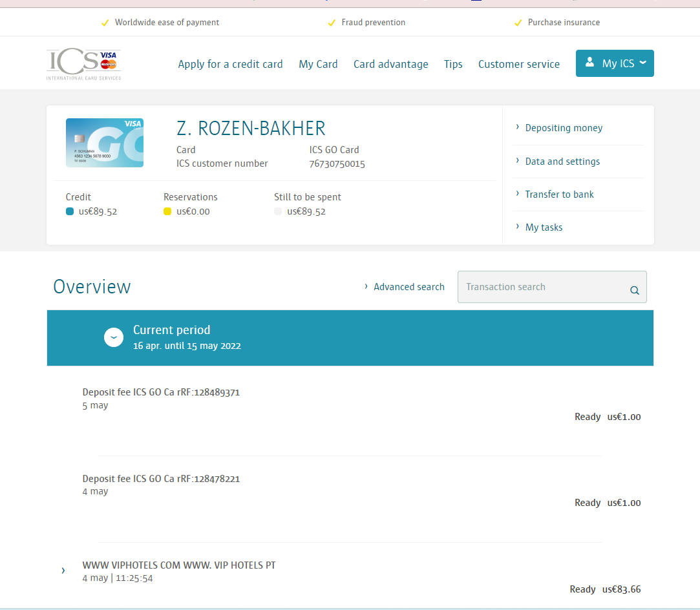Open Data and settings link
This screenshot has height=610, width=700.
(x=562, y=162)
